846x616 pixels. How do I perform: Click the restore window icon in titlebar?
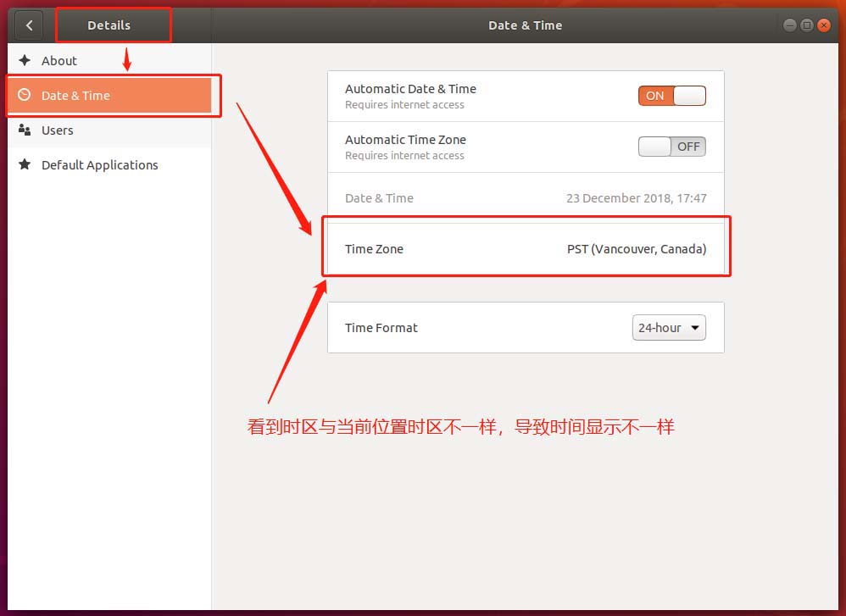point(805,25)
